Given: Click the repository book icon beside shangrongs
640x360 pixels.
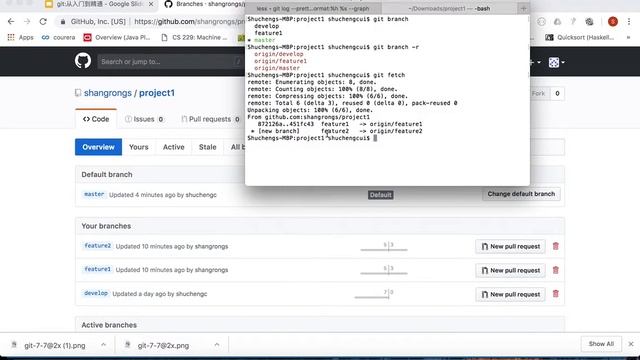Looking at the screenshot, I should [78, 93].
